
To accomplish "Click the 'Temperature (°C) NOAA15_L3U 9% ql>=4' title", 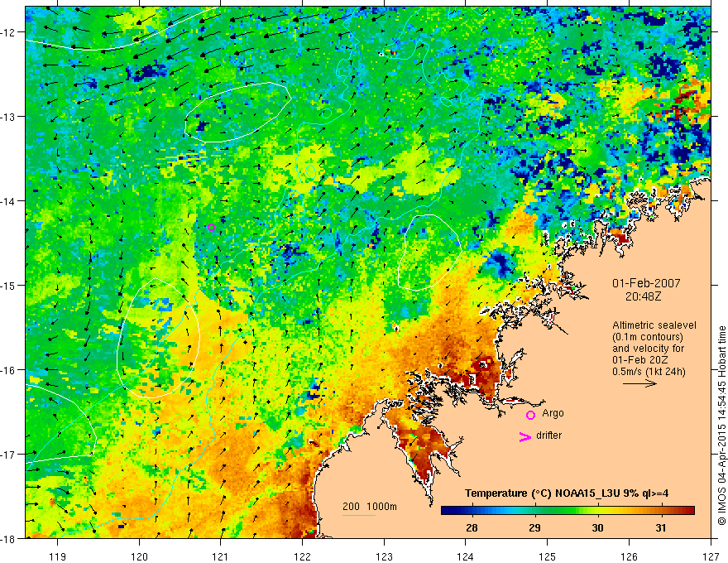I will [x=567, y=493].
